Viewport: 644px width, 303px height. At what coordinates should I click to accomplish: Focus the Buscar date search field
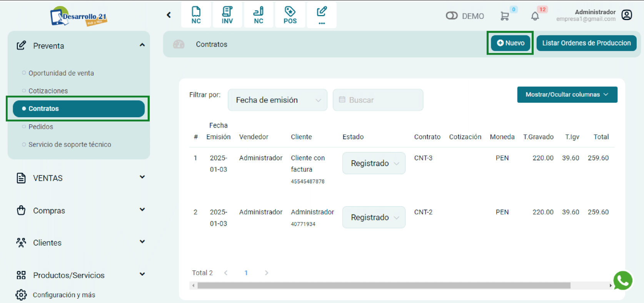click(378, 100)
